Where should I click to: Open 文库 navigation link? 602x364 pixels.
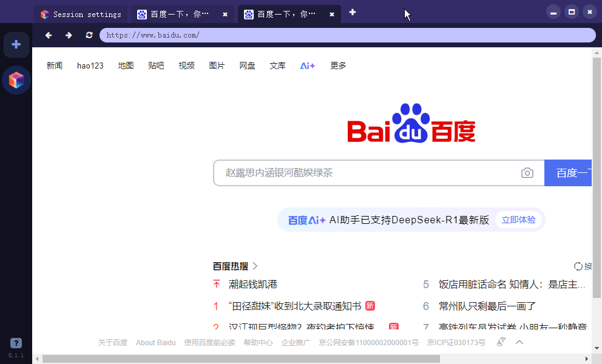tap(277, 66)
